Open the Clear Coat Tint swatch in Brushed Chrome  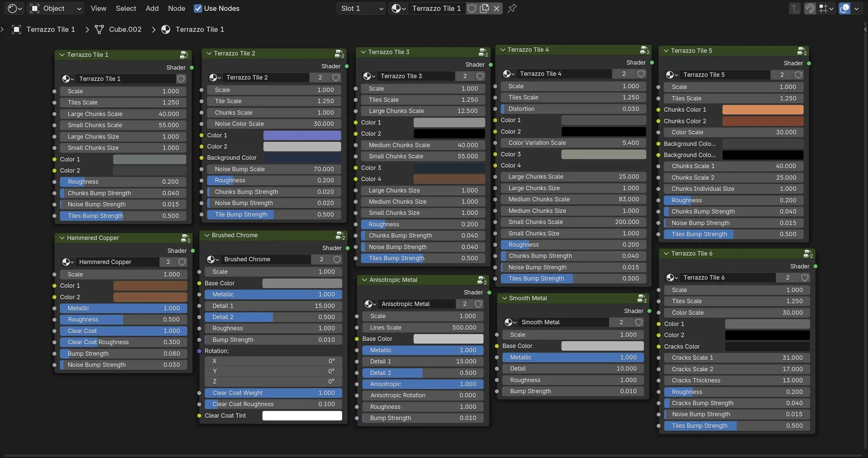(x=302, y=416)
